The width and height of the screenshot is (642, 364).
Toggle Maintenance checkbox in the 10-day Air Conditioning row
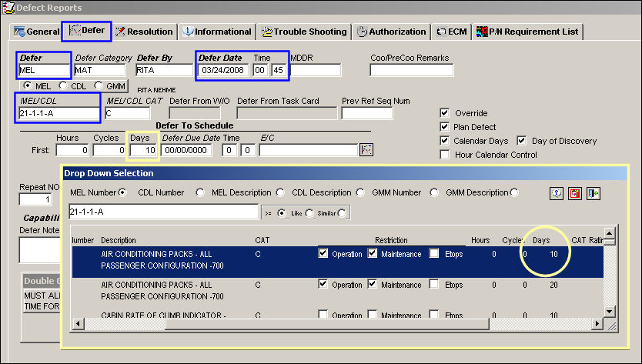[372, 253]
